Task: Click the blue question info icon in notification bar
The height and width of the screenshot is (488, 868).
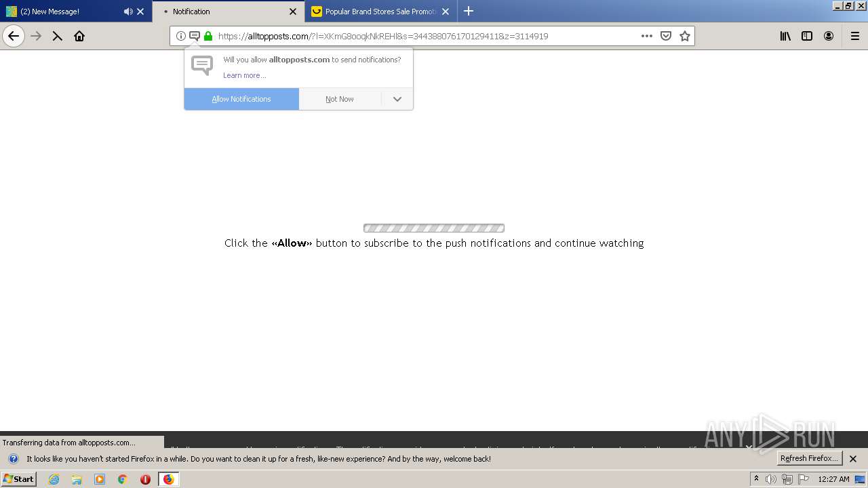Action: point(13,459)
